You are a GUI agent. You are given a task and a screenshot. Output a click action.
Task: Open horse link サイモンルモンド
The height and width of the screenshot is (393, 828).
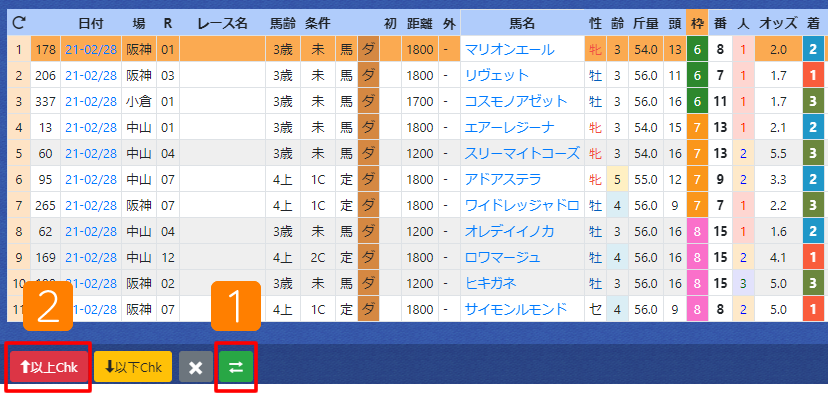[516, 309]
